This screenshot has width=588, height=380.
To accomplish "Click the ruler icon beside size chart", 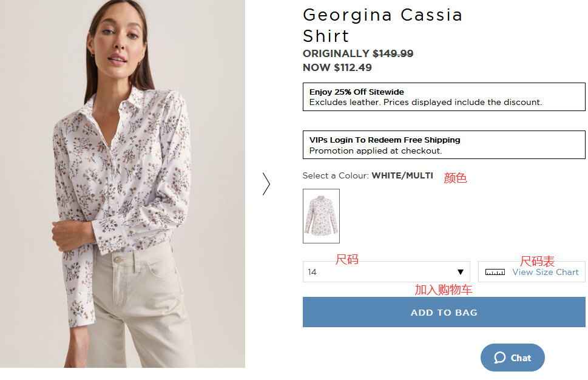I will [x=495, y=272].
